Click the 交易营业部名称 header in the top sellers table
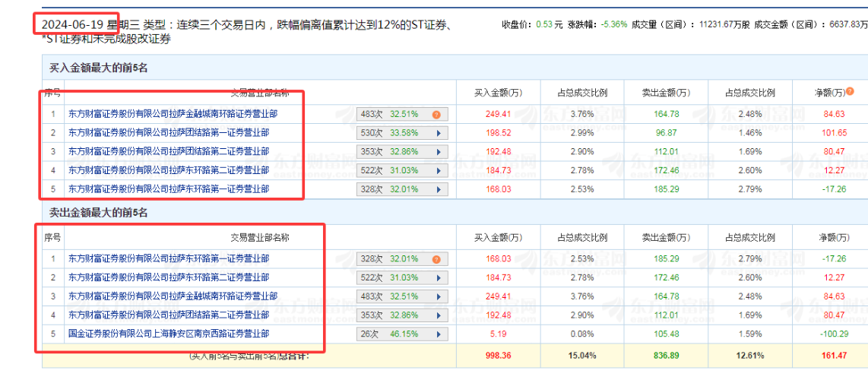The height and width of the screenshot is (380, 868). pyautogui.click(x=260, y=238)
